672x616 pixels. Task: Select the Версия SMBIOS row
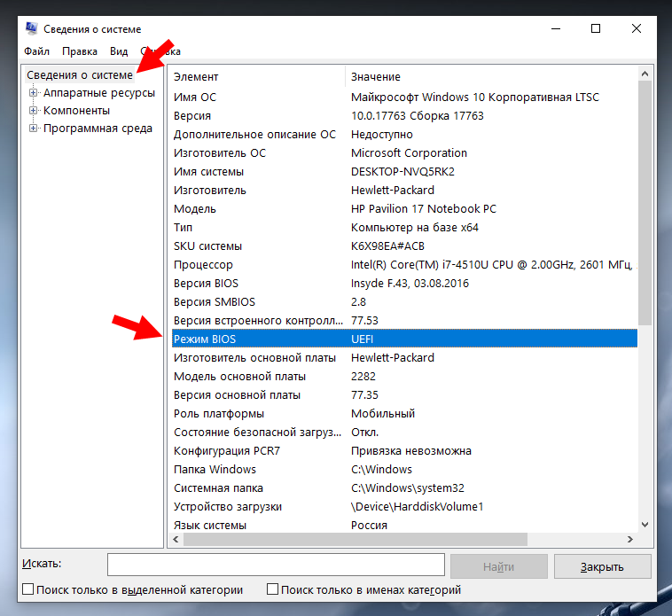pos(404,302)
